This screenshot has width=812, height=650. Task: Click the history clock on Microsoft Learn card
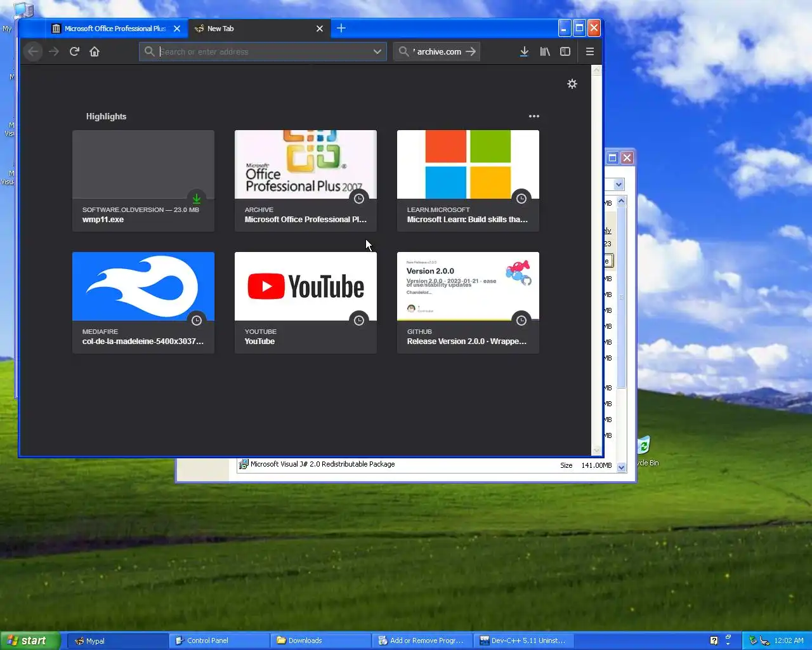(521, 199)
